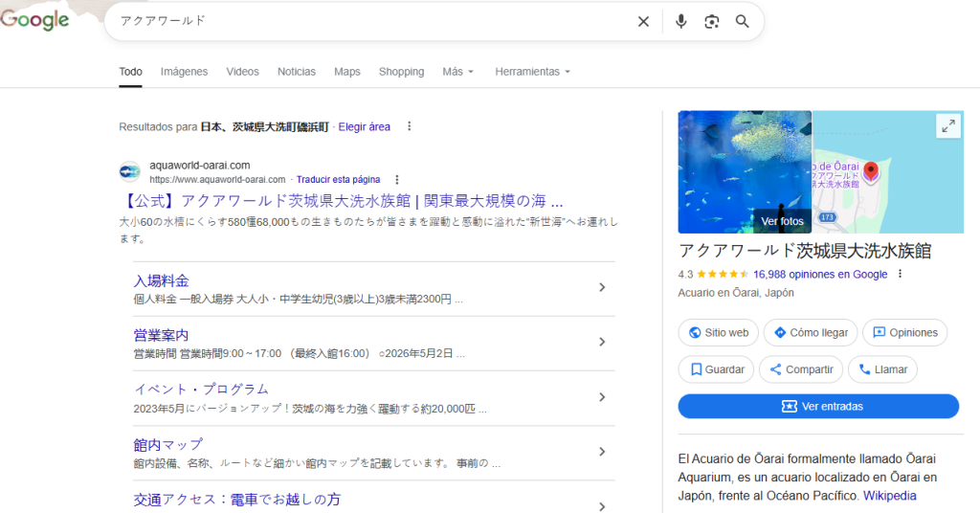
Task: Click the Cómo llegar button
Action: (x=810, y=332)
